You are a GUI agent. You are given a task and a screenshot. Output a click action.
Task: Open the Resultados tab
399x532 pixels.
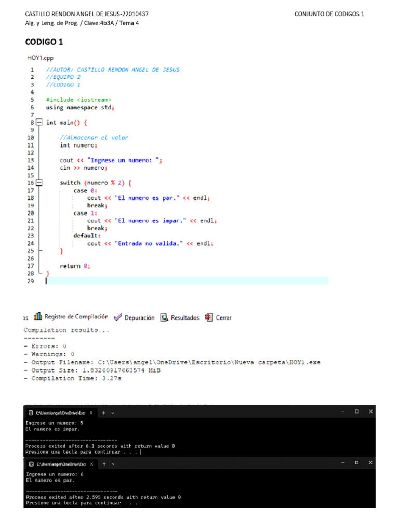tap(180, 317)
